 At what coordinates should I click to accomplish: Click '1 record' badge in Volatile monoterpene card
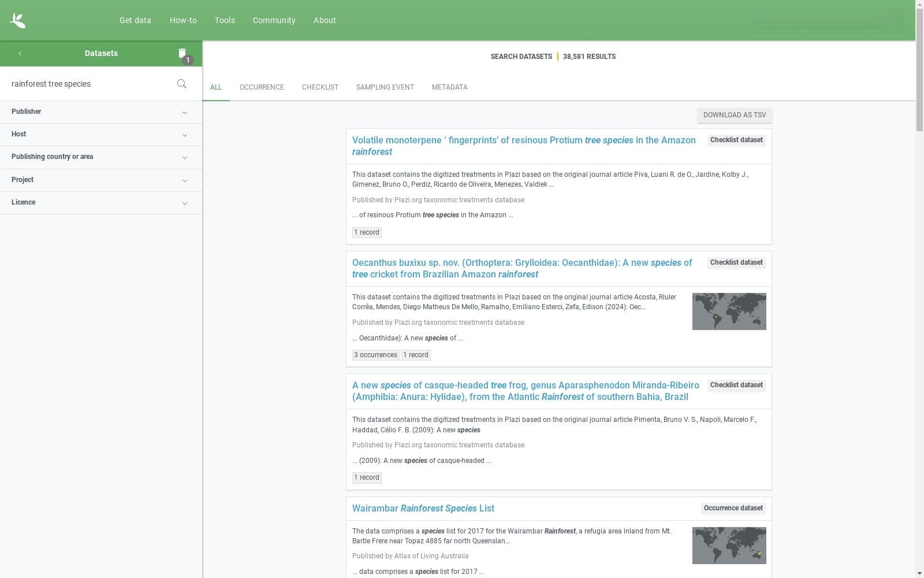tap(367, 232)
